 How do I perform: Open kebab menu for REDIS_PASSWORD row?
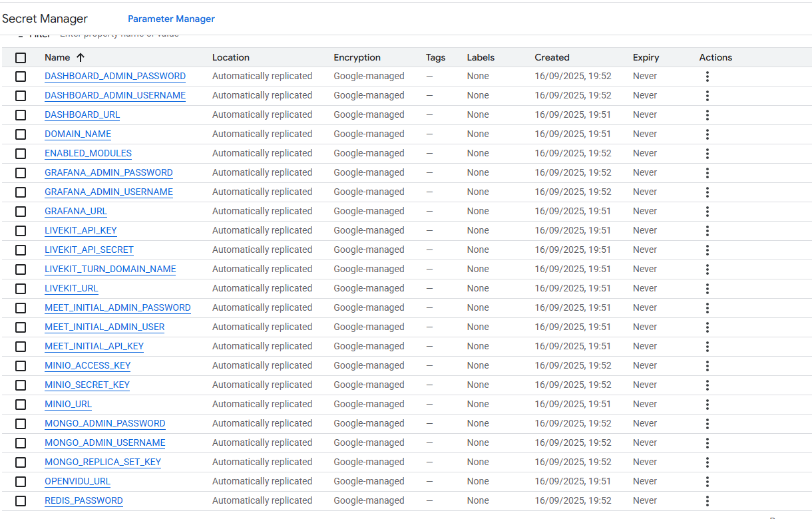pyautogui.click(x=707, y=501)
